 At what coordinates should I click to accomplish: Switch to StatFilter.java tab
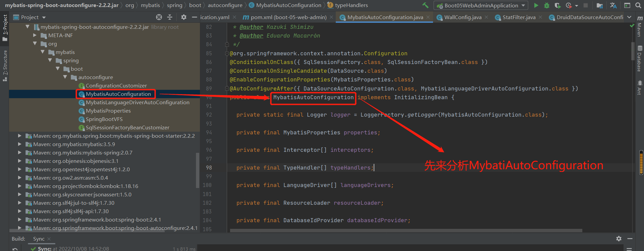pyautogui.click(x=519, y=17)
